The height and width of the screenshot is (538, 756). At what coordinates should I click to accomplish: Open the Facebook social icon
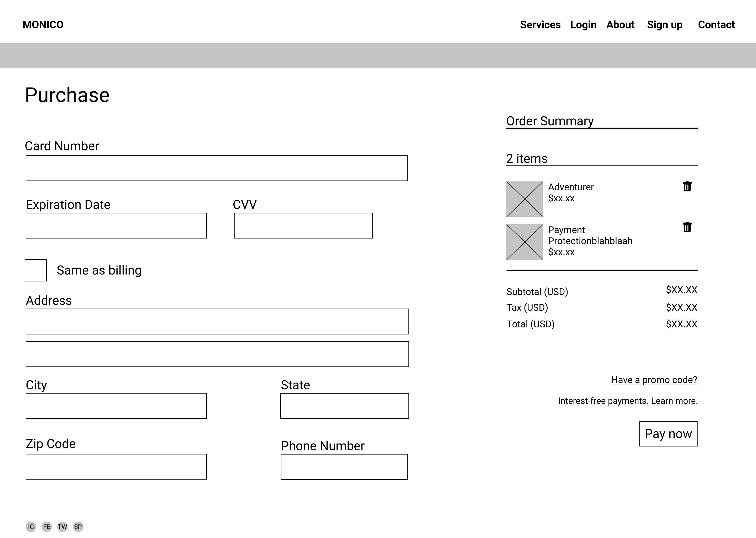click(x=47, y=526)
